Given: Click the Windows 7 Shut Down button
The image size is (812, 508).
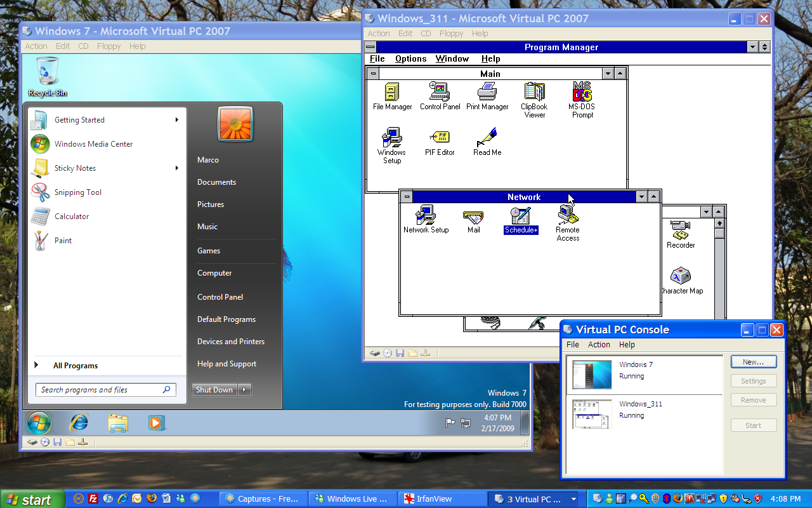Looking at the screenshot, I should [214, 390].
